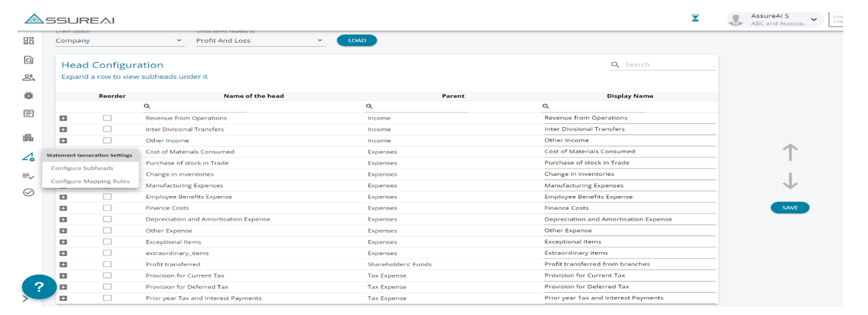Expand the Inter Divisional Transfers row

pos(64,130)
